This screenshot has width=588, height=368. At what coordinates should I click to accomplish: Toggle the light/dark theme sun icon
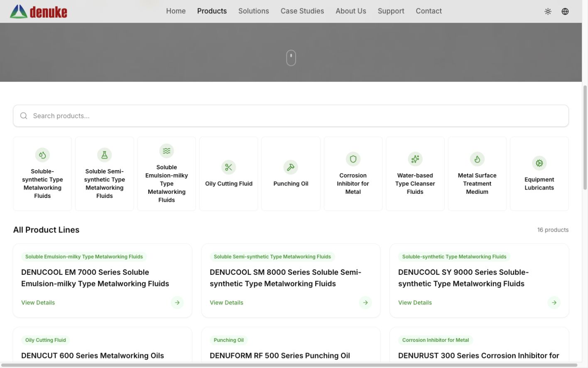pyautogui.click(x=548, y=12)
